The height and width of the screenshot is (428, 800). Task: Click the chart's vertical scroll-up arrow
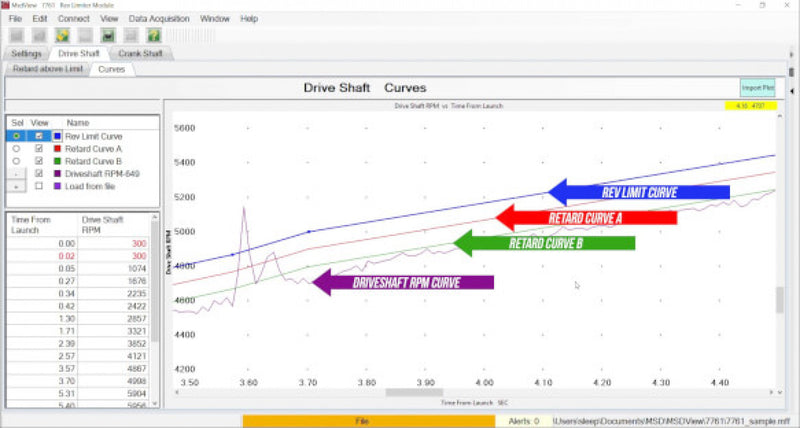(780, 116)
